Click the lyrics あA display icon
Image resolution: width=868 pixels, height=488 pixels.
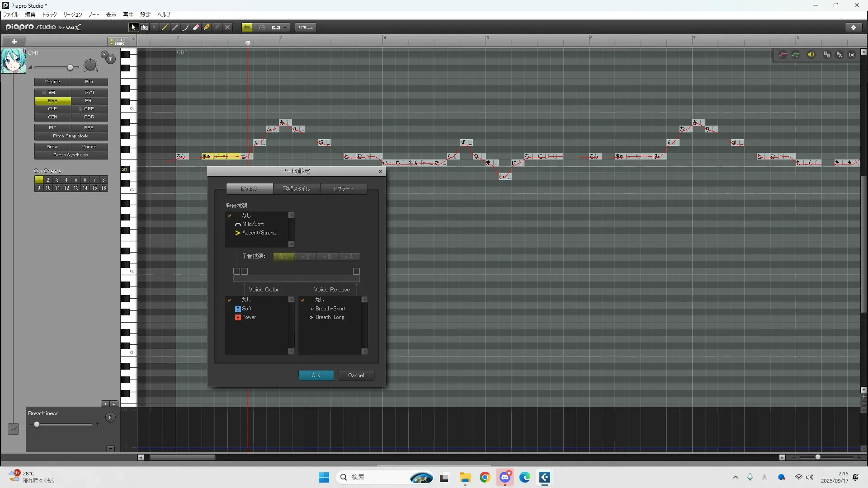(x=840, y=55)
